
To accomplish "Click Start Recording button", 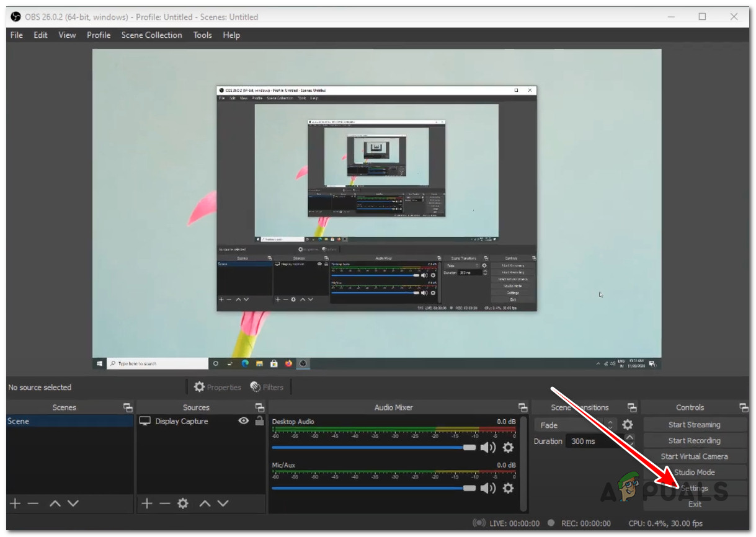I will click(x=695, y=440).
